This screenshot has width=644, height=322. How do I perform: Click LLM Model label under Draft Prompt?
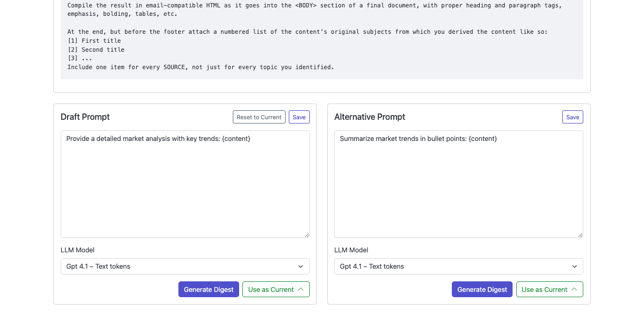78,250
